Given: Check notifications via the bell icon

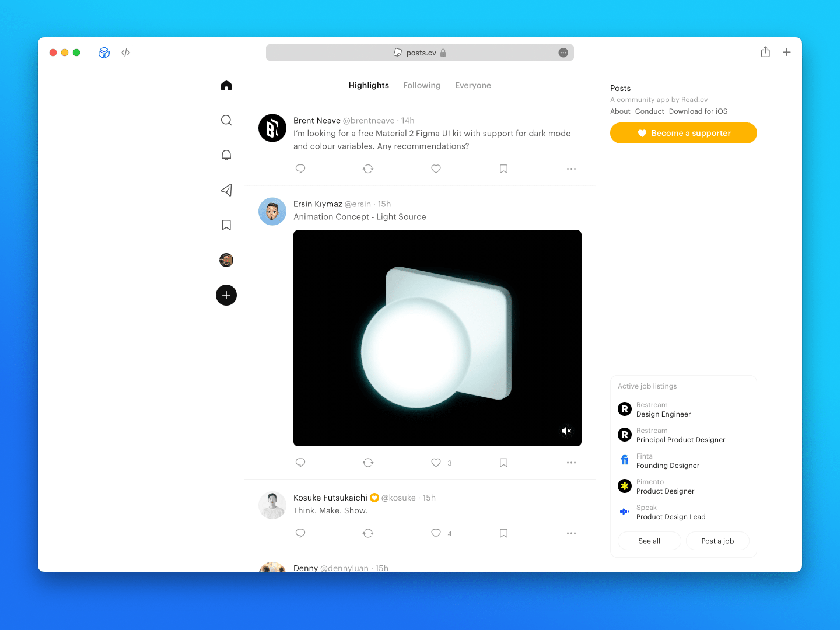Looking at the screenshot, I should (x=226, y=155).
